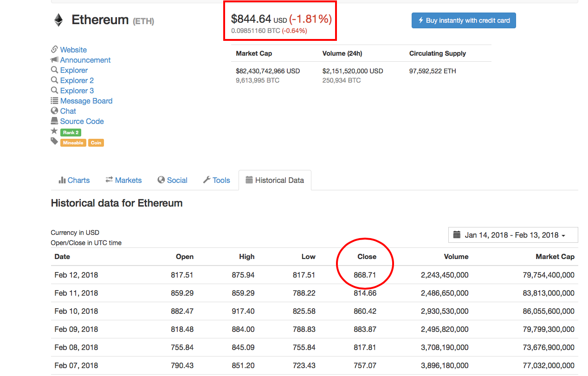This screenshot has height=376, width=588.
Task: Click the megaphone icon beside Announcement
Action: pos(54,60)
